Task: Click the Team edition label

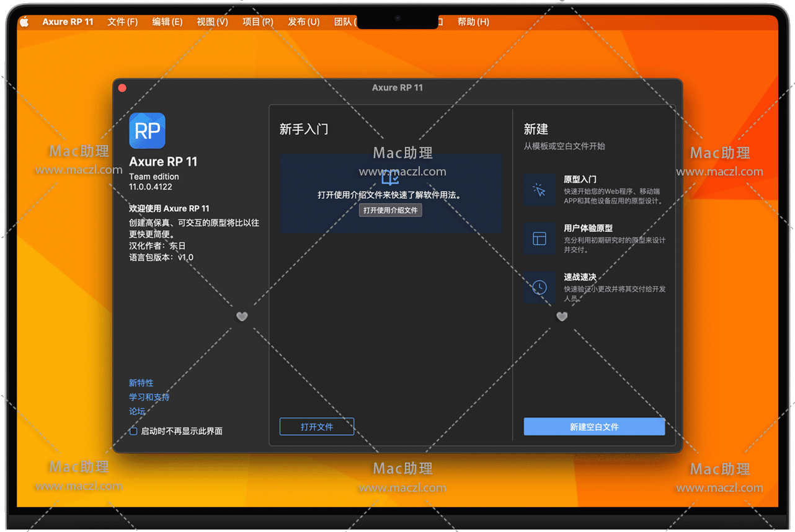Action: coord(154,177)
